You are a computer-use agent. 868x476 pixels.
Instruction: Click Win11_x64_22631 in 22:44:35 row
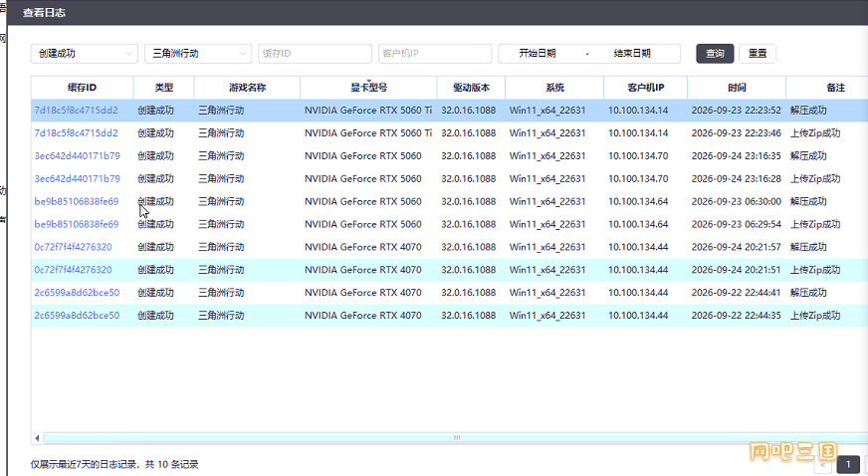click(547, 315)
